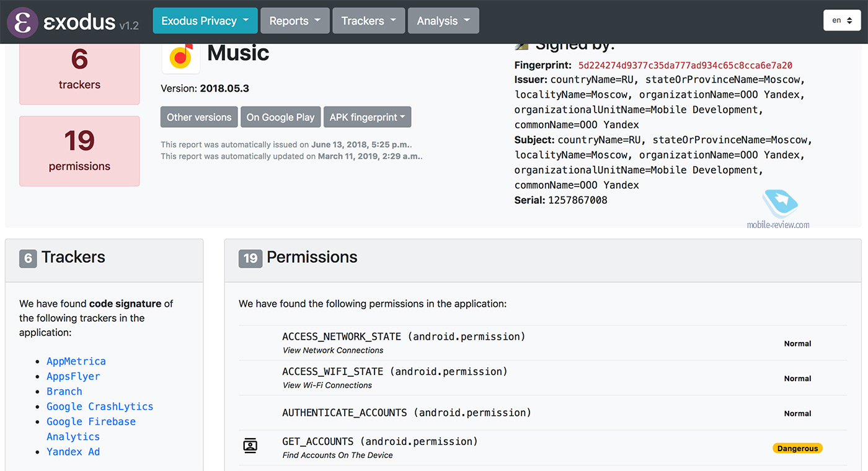Click the Music app title
Viewport: 868px width, 471px height.
pyautogui.click(x=238, y=53)
